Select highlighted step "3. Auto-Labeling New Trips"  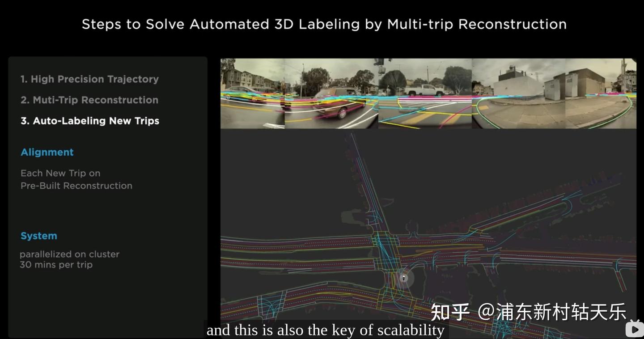click(90, 121)
